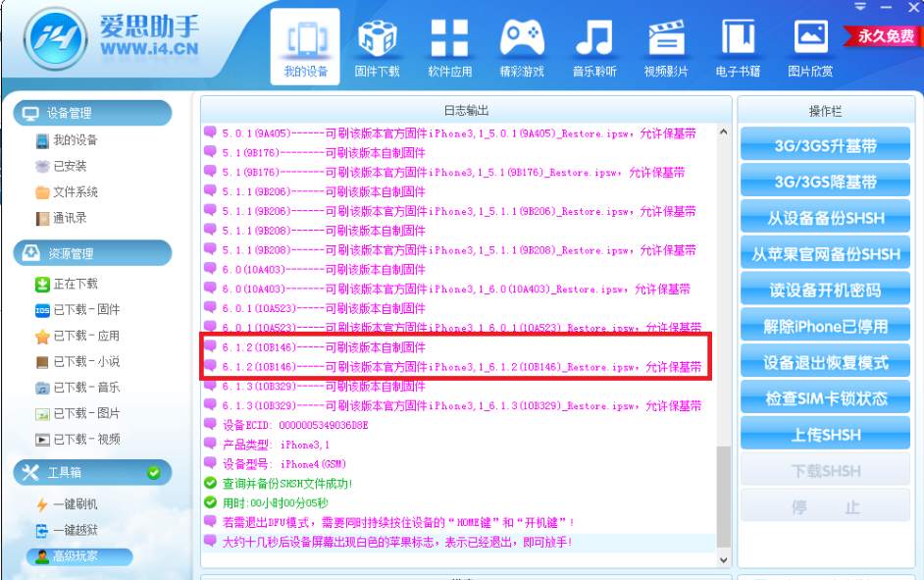This screenshot has height=580, width=924.
Task: Open 电子书籍 e-books tab
Action: [x=738, y=49]
